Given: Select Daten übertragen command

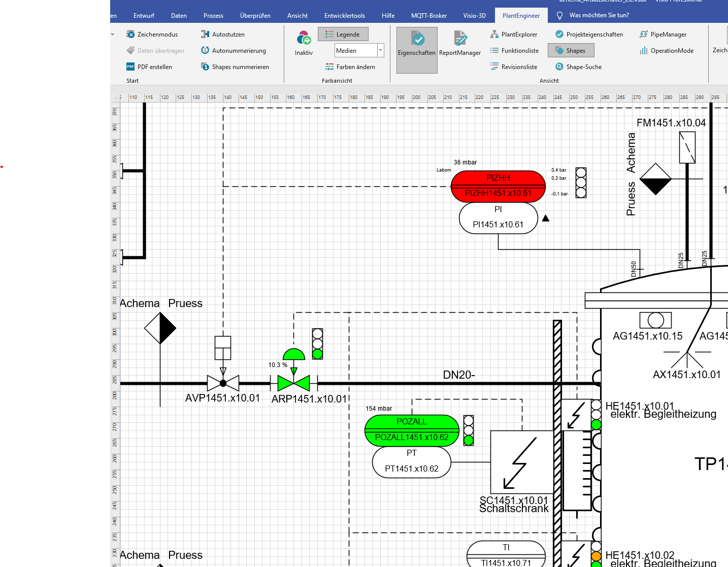Looking at the screenshot, I should pyautogui.click(x=155, y=51).
